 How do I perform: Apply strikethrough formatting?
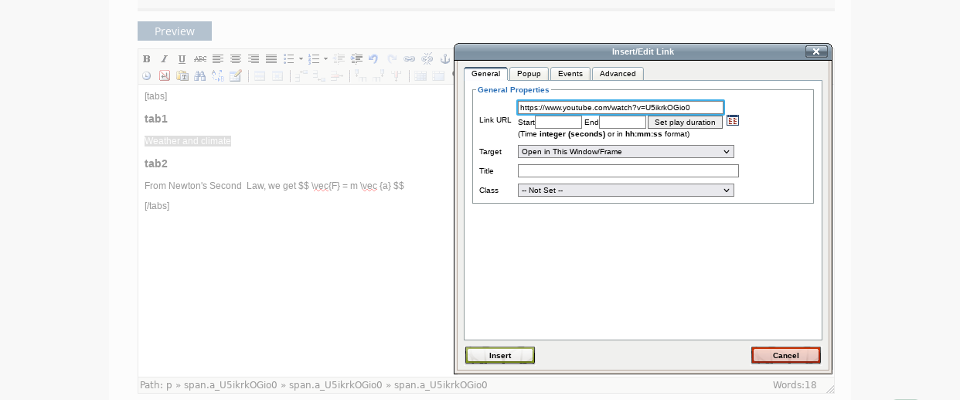tap(200, 59)
